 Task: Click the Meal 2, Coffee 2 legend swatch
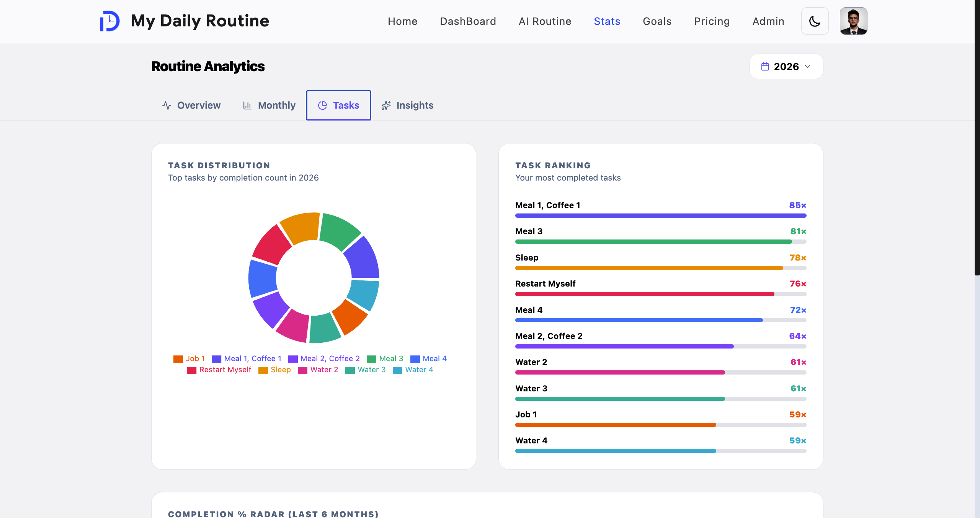293,359
